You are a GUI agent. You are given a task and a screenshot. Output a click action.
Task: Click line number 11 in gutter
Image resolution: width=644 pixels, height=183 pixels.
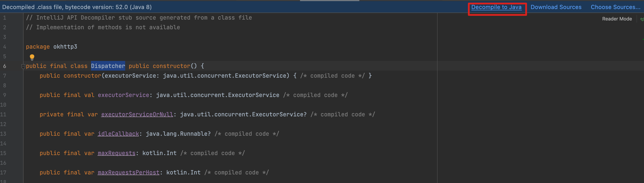[3, 114]
